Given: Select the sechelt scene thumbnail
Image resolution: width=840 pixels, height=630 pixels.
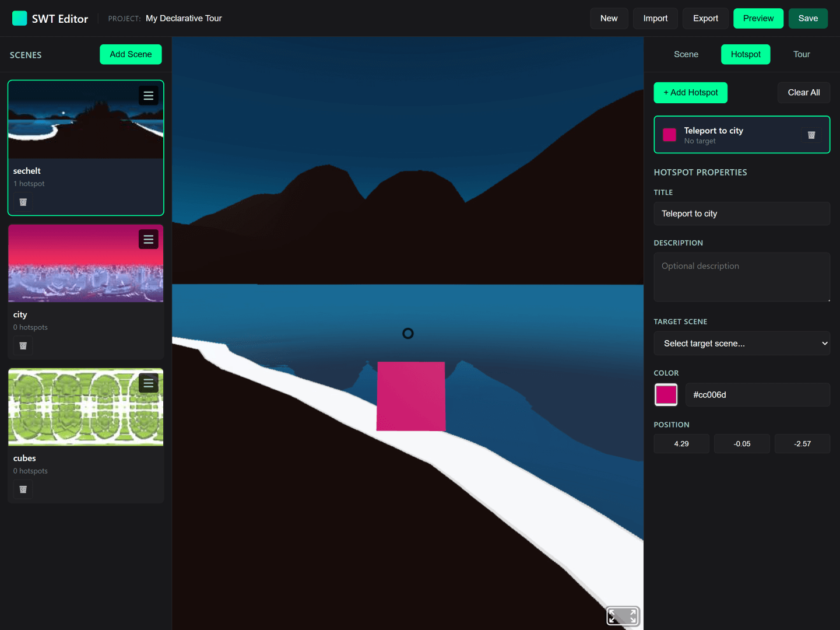Looking at the screenshot, I should [x=86, y=120].
